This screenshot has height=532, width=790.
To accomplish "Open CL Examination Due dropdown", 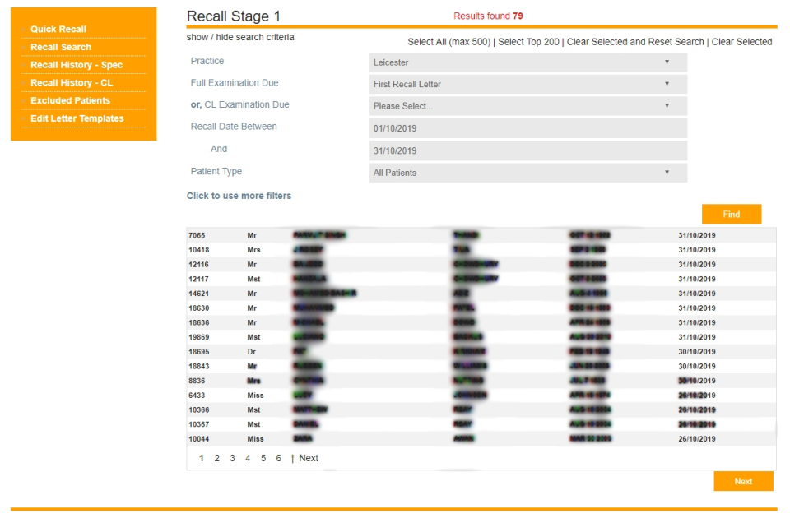I will click(528, 106).
